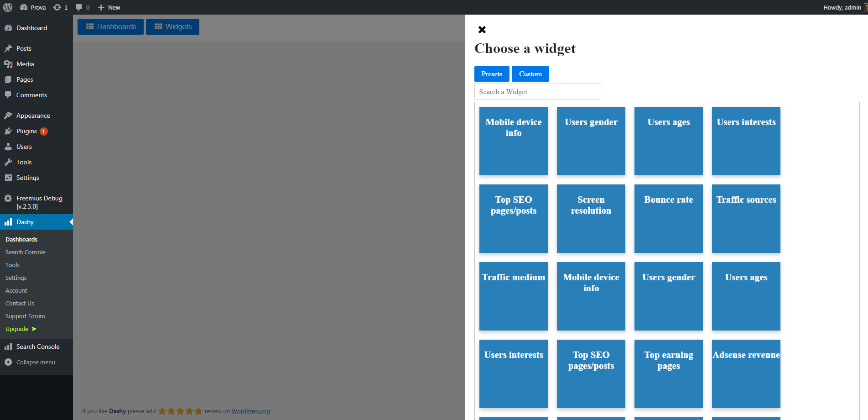The width and height of the screenshot is (868, 420).
Task: Click the five-star rating in the footer
Action: (180, 411)
